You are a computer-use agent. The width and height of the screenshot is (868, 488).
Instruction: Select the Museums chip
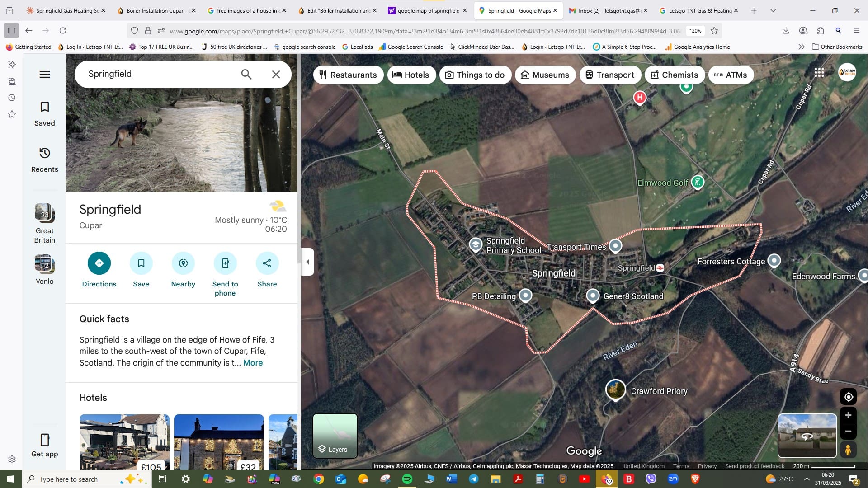point(545,75)
